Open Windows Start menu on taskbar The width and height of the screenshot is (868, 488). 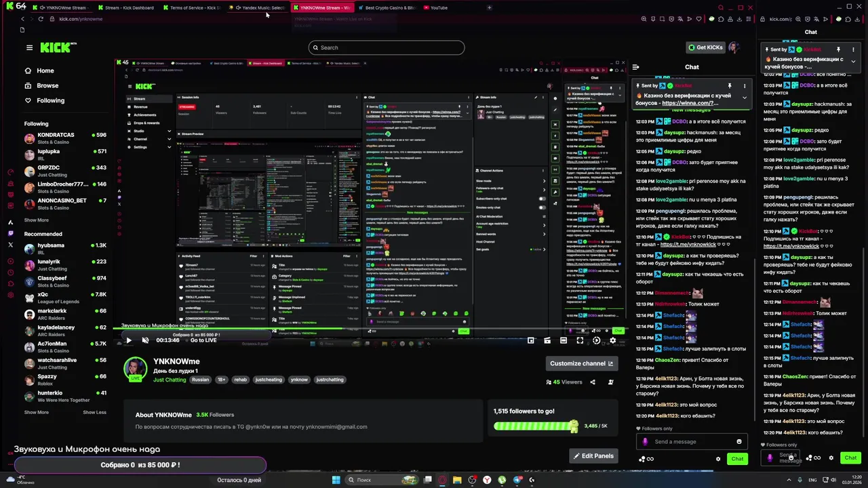[x=336, y=480]
